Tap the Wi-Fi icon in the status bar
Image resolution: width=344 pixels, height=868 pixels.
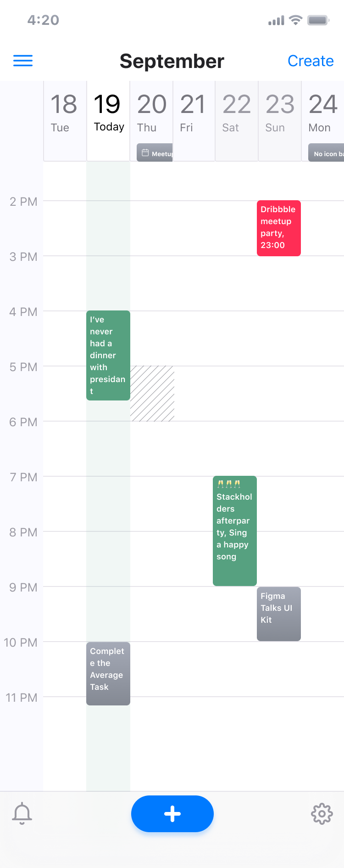(296, 19)
